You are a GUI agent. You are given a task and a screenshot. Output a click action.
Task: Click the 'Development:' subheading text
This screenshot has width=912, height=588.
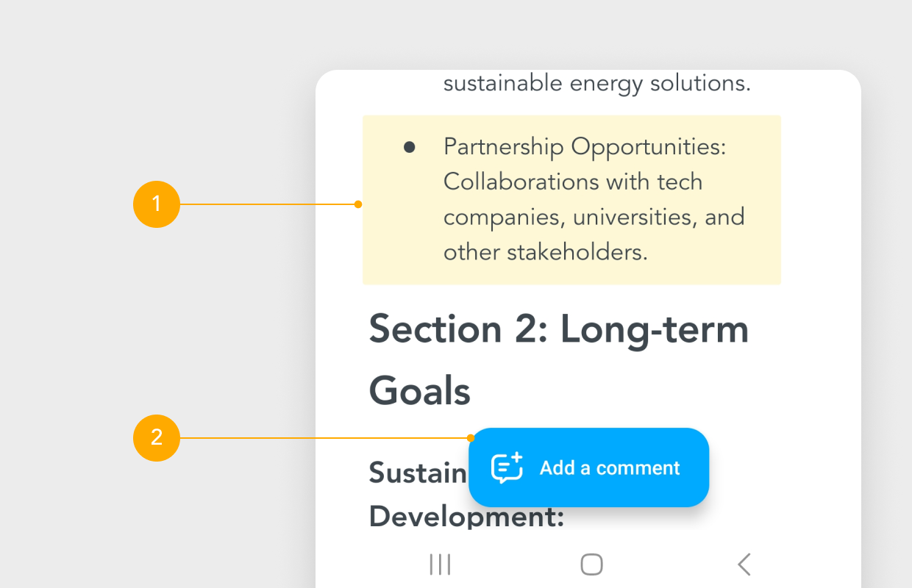click(x=466, y=517)
